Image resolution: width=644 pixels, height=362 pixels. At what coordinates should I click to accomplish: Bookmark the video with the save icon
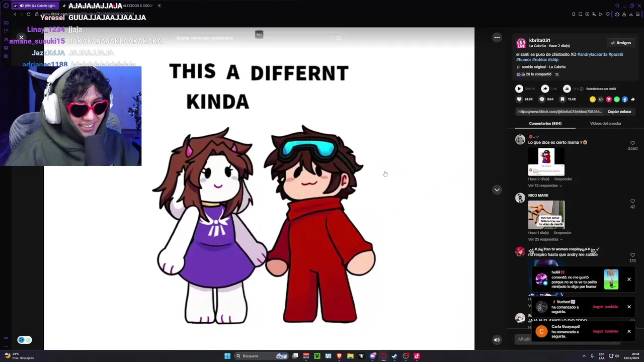[x=562, y=99]
